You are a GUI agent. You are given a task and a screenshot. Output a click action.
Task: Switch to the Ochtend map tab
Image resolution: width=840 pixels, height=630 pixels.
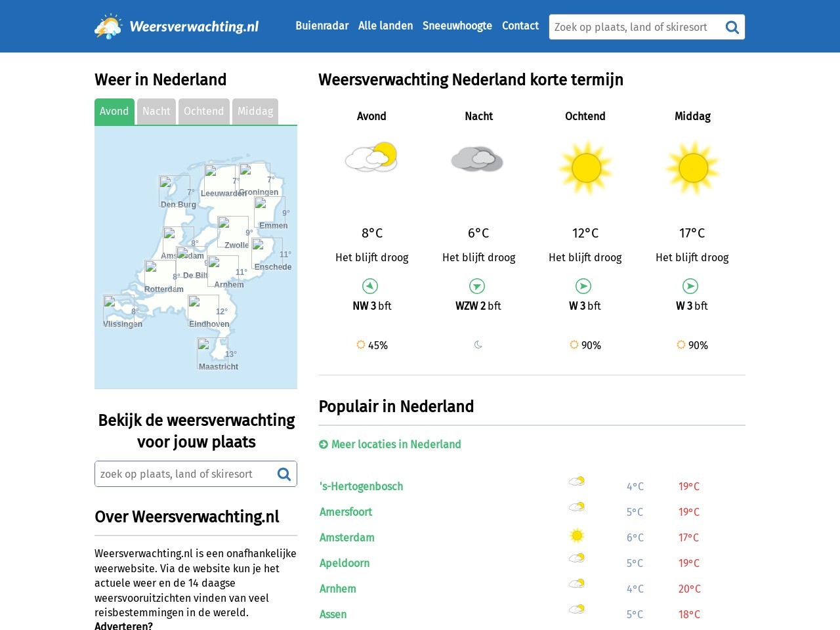[204, 112]
